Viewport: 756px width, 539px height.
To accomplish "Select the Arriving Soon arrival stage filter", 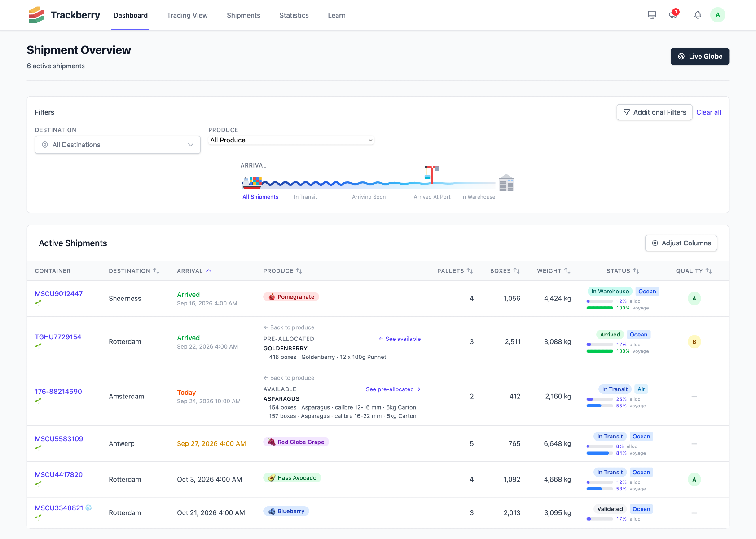I will pyautogui.click(x=369, y=197).
